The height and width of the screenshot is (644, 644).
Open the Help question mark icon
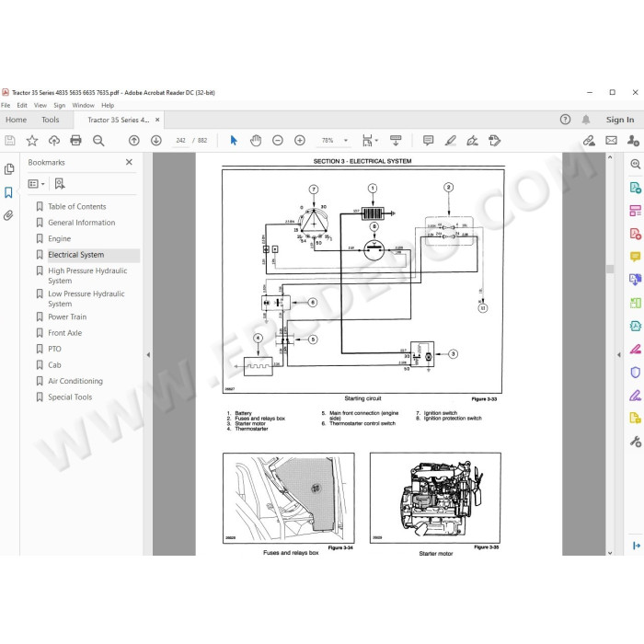[565, 120]
